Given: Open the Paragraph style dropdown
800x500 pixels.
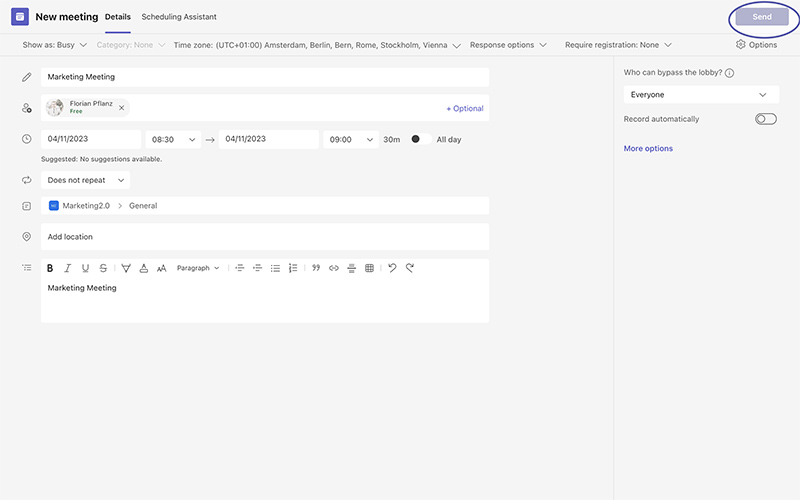Looking at the screenshot, I should 198,268.
